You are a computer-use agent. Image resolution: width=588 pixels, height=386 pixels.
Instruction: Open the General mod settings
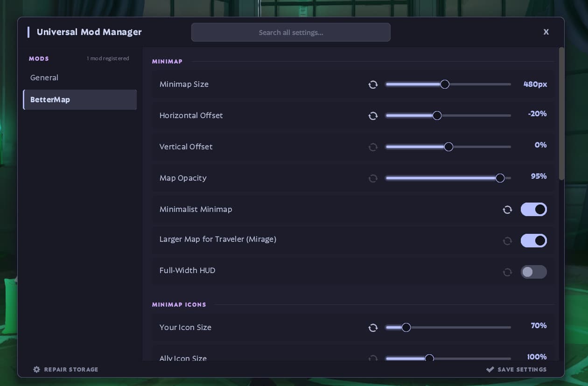coord(80,77)
